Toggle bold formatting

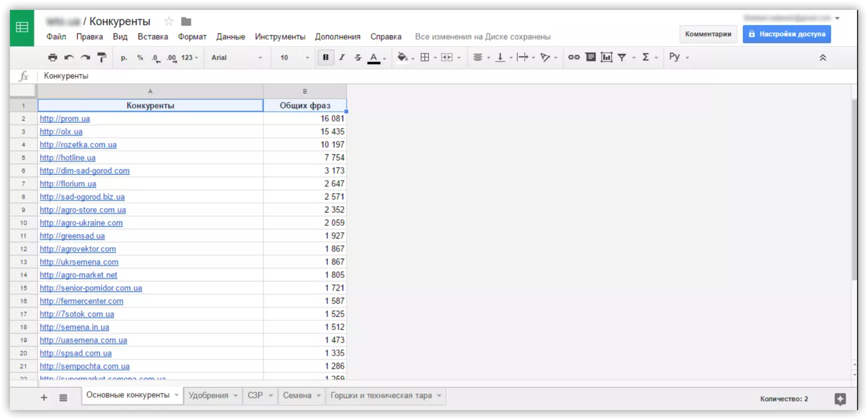[326, 57]
